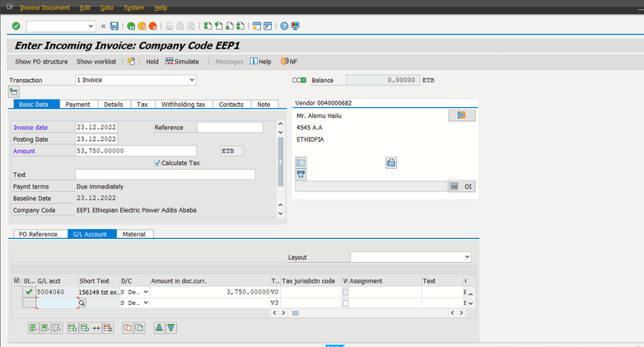Open the System menu
Screen dimensions: 644x347
point(134,7)
